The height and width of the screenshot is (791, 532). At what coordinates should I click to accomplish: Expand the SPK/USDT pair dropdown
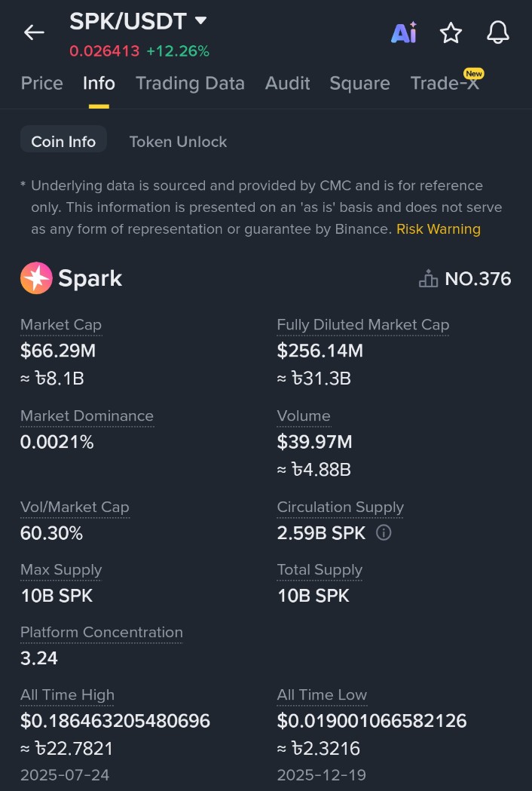[x=200, y=20]
